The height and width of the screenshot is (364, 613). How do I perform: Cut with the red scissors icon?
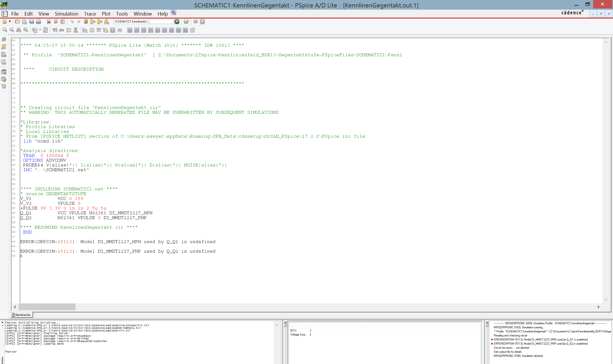pyautogui.click(x=49, y=22)
